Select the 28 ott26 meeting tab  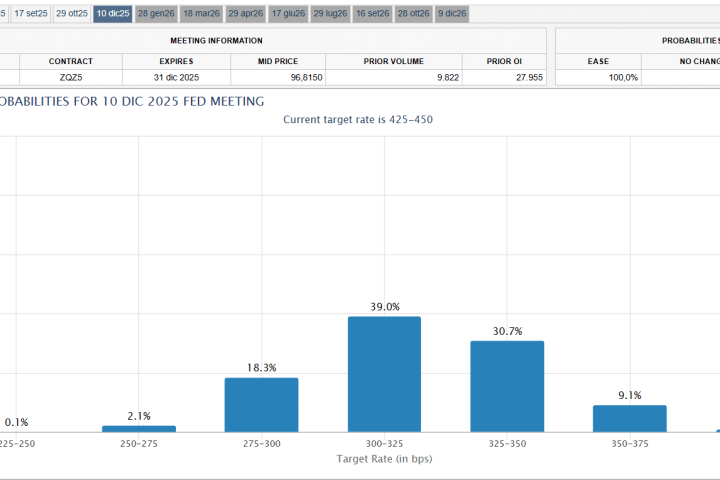click(414, 14)
